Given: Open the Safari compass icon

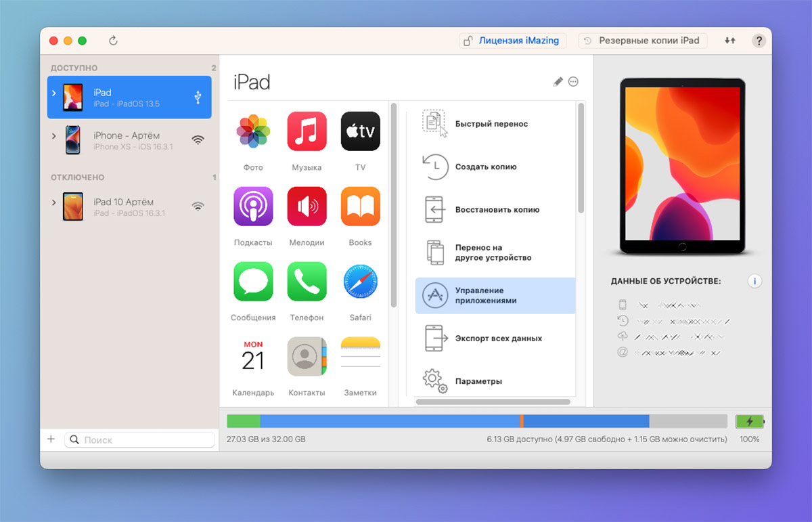Looking at the screenshot, I should point(360,281).
